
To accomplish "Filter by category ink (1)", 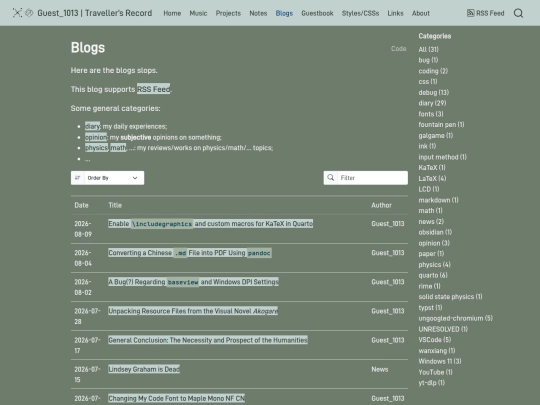I will pos(427,146).
